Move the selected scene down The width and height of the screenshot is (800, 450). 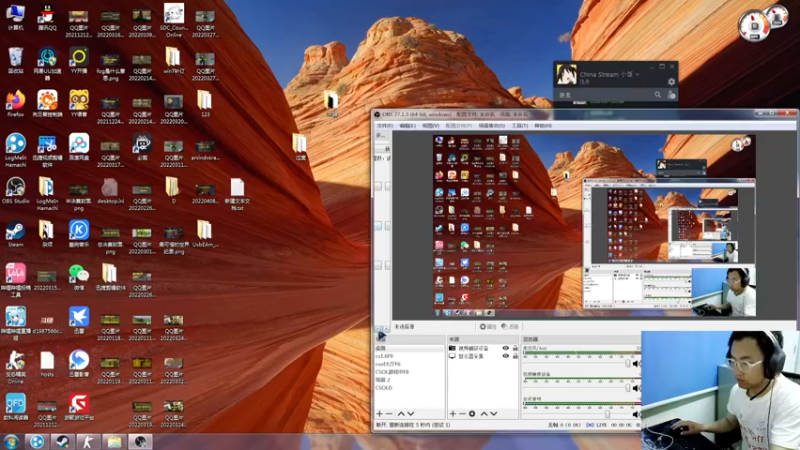(x=411, y=414)
